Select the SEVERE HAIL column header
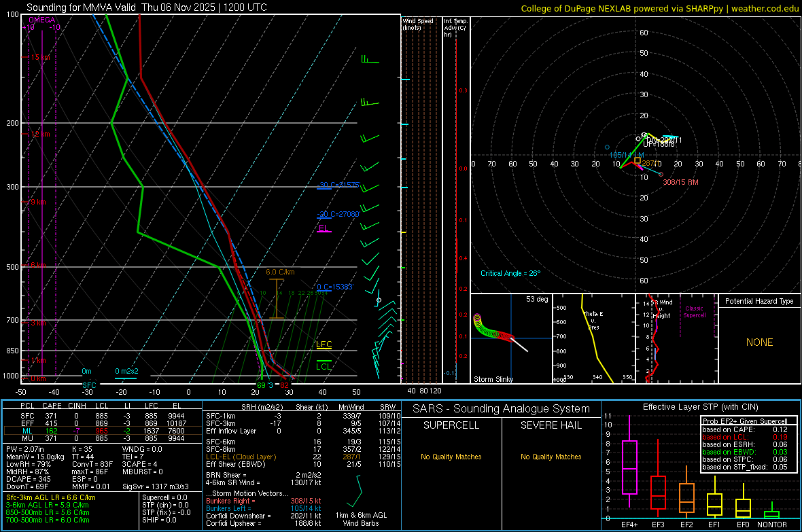The image size is (802, 532). tap(551, 425)
